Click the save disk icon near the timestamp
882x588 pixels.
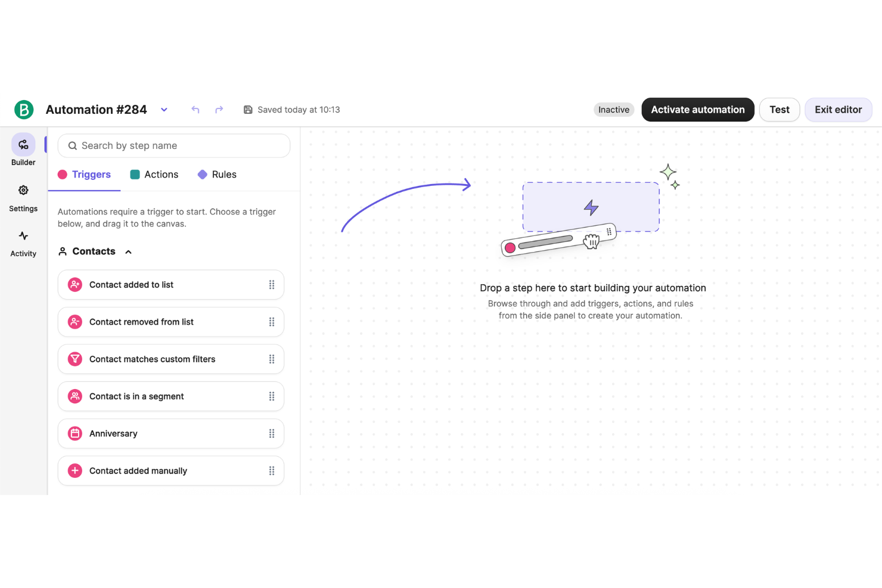point(247,110)
